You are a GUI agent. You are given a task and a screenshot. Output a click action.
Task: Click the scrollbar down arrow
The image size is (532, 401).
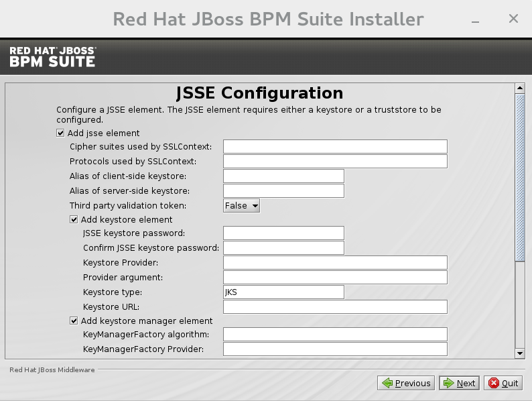tap(520, 353)
